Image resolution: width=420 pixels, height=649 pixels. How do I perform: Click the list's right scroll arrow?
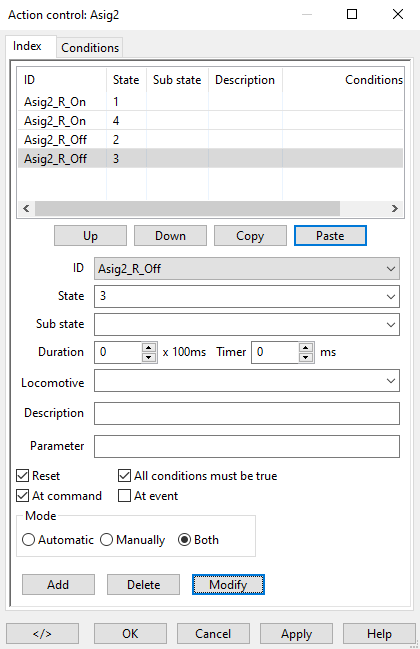tap(395, 208)
